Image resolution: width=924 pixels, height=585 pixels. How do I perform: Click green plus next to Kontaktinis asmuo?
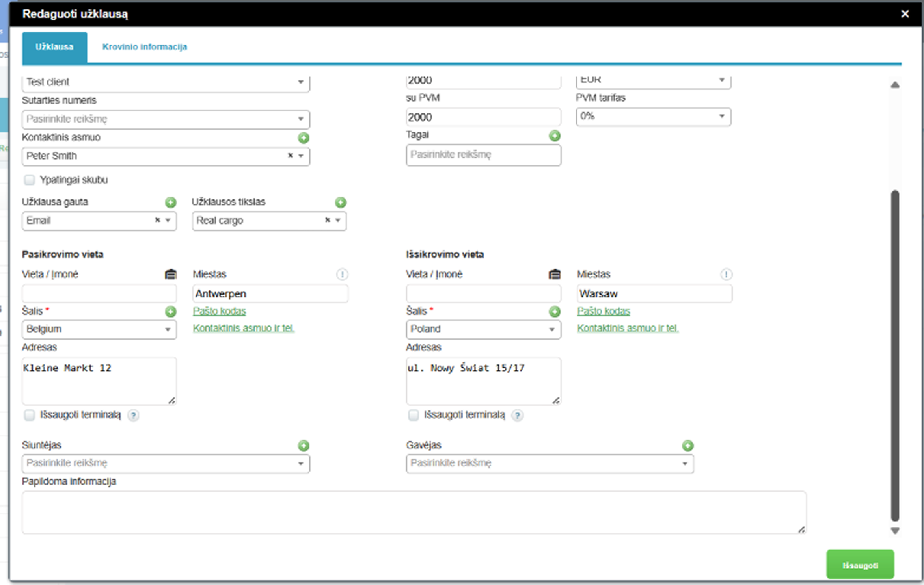[303, 138]
